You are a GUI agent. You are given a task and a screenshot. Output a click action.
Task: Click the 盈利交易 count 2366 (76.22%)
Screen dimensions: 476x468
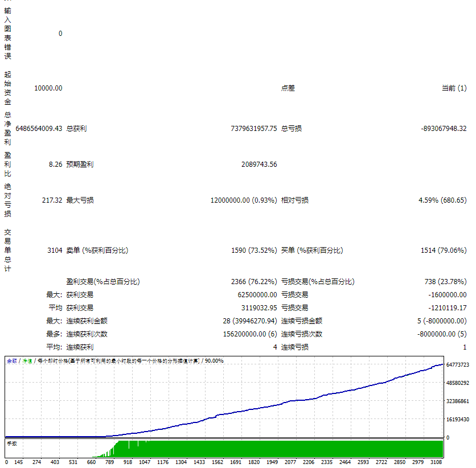click(x=254, y=282)
